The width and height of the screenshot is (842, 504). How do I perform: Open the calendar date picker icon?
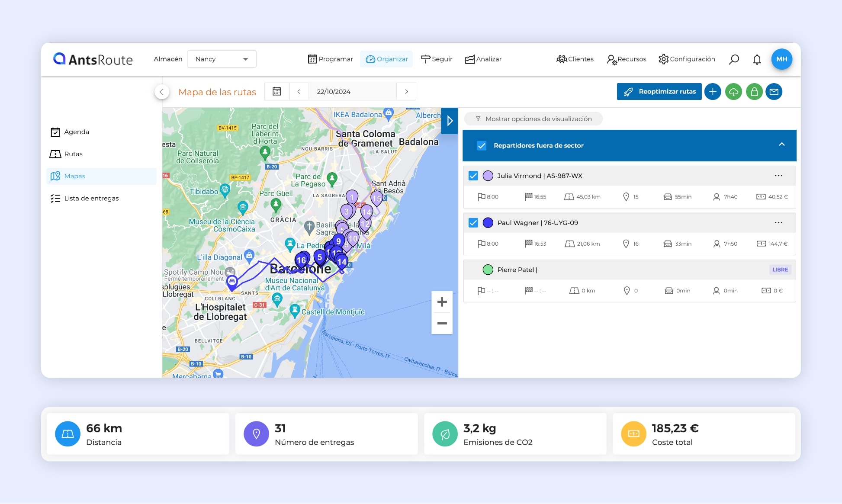coord(277,92)
